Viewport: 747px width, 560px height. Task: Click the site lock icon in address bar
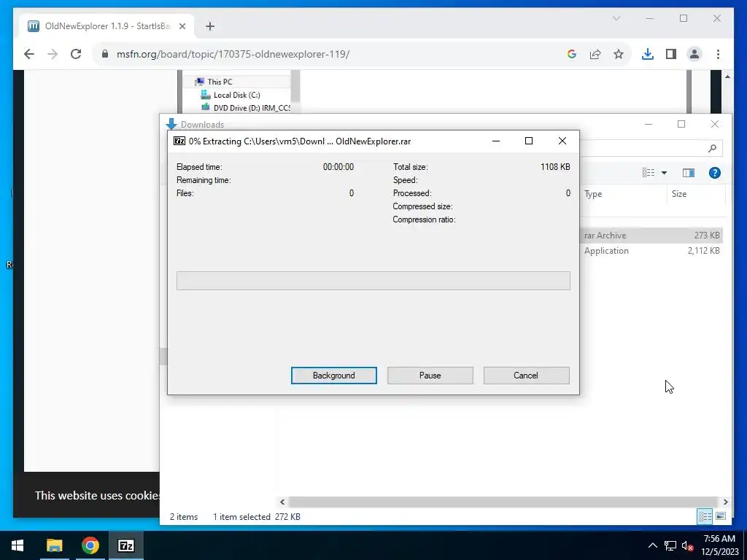[x=105, y=54]
